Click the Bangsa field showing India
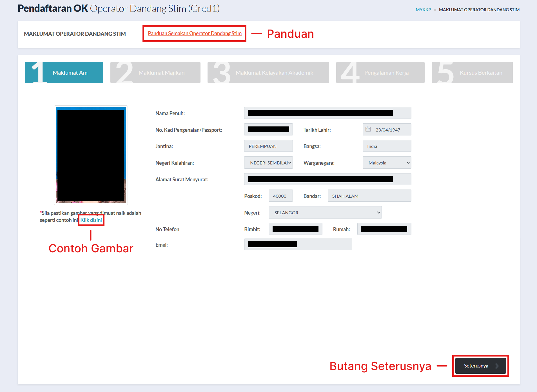The image size is (537, 392). pos(387,146)
